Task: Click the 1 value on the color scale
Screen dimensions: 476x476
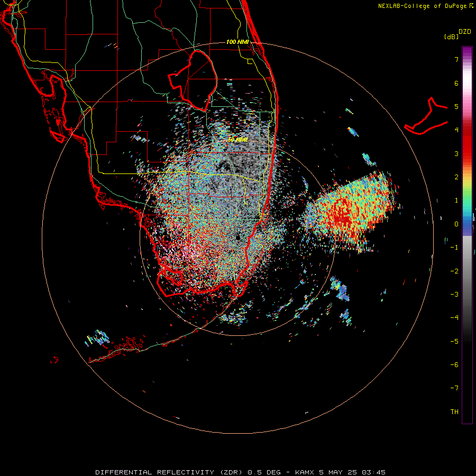Action: (x=456, y=200)
